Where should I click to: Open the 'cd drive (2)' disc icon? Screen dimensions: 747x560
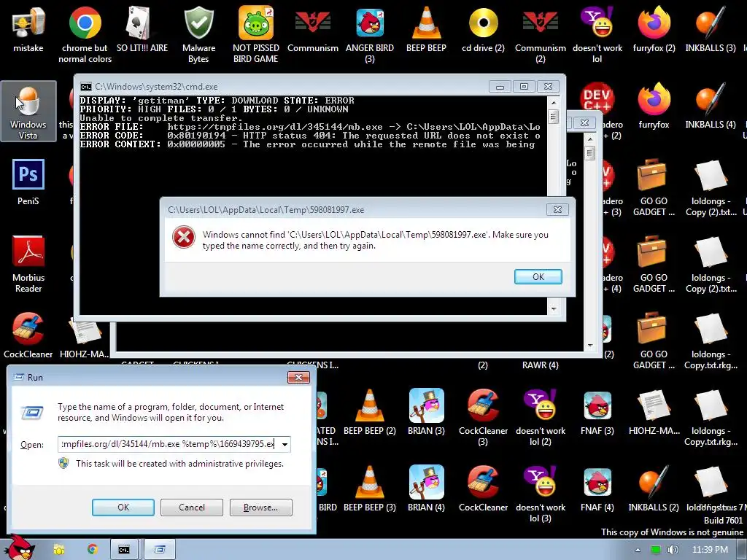483,28
